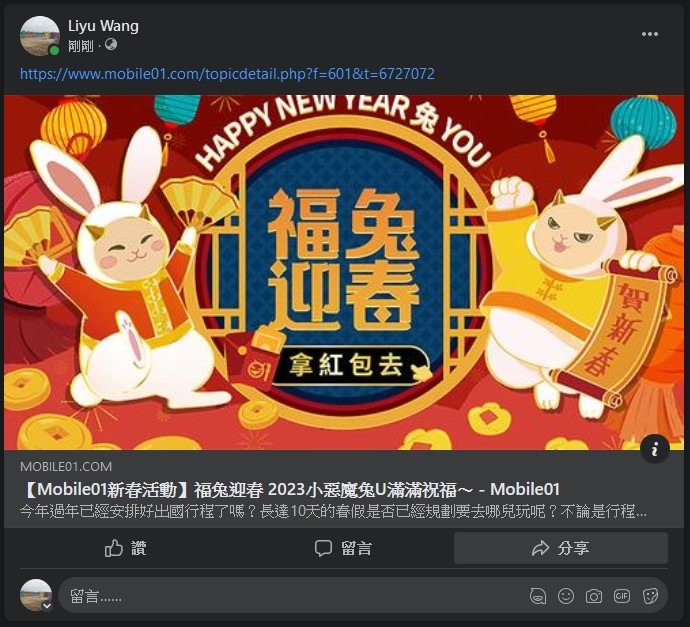Open the sticker picker in comment box
Viewport: 690px width, 627px height.
pos(650,596)
